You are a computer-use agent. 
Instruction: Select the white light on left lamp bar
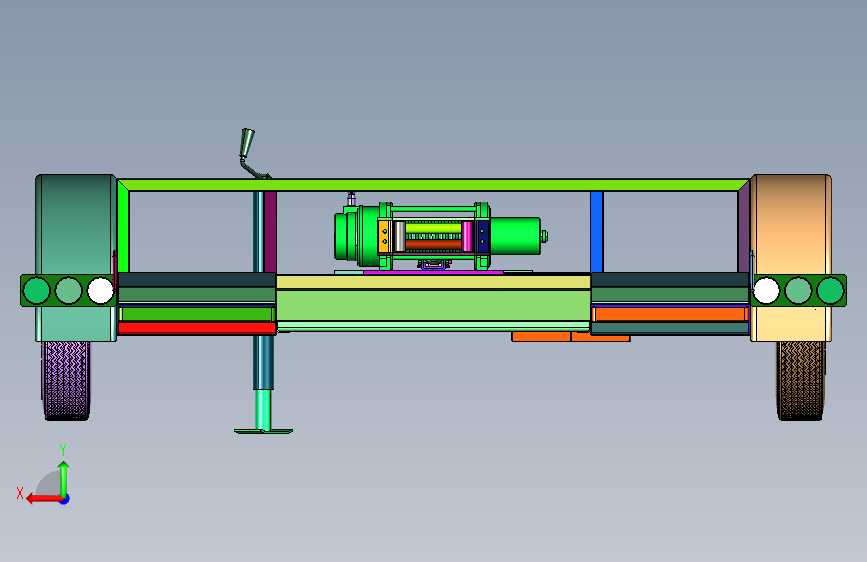coord(100,290)
